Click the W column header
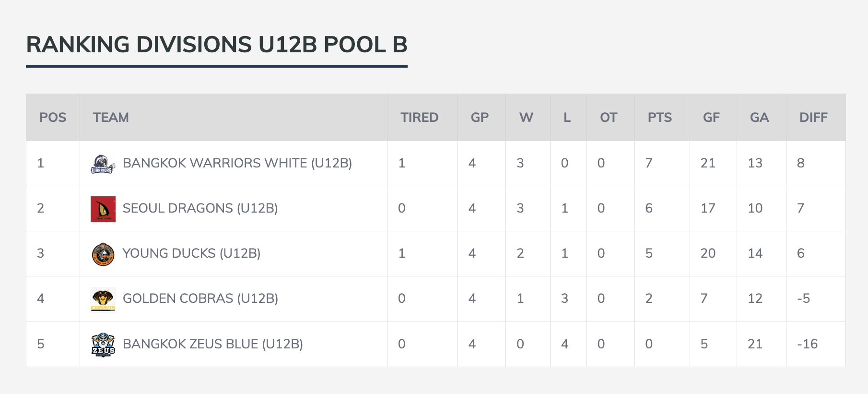Screen dimensions: 868x394 coord(526,118)
